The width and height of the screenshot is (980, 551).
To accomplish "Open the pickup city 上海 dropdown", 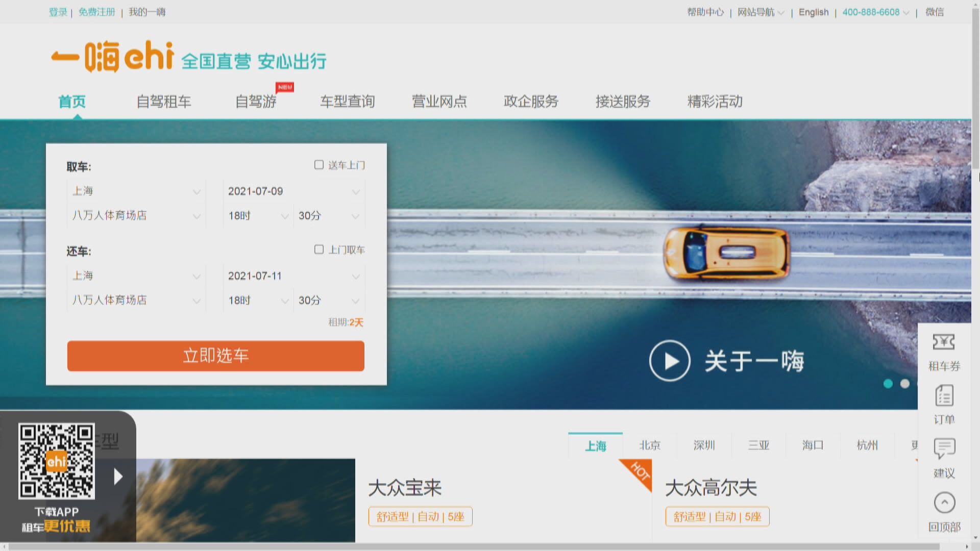I will pyautogui.click(x=135, y=191).
